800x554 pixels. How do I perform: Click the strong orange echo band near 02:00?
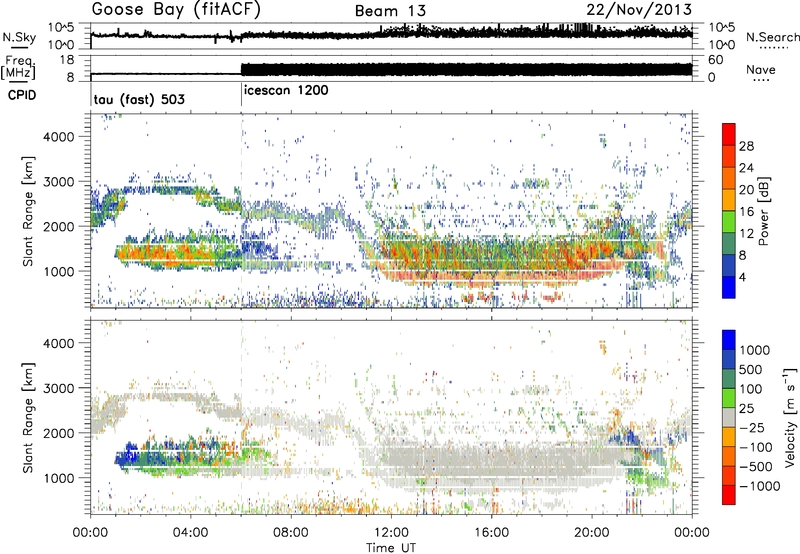[x=168, y=253]
